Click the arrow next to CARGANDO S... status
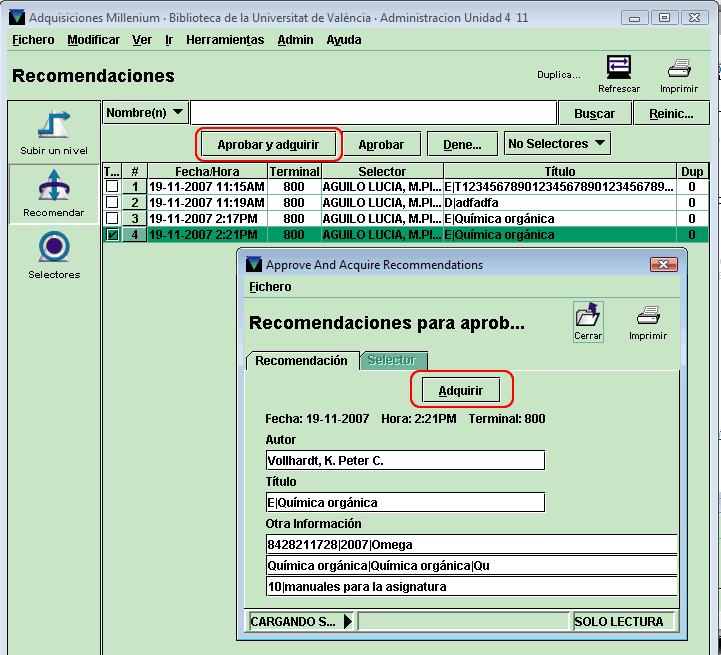Viewport: 721px width, 655px height. 348,621
